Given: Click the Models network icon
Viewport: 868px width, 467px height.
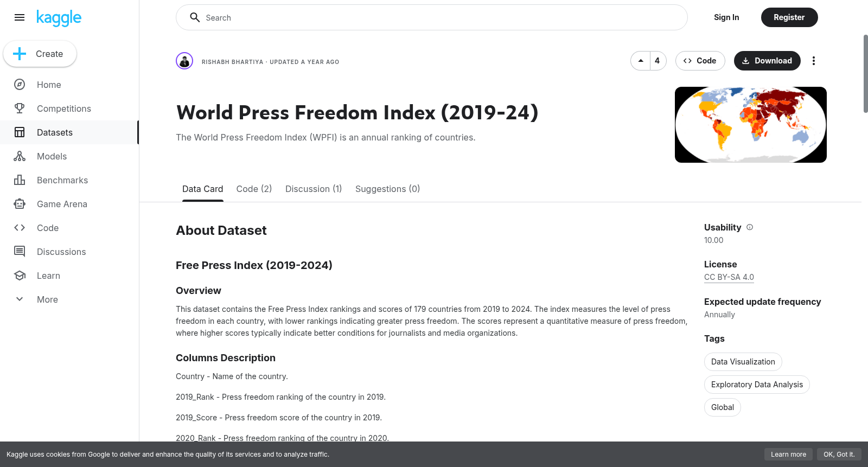Looking at the screenshot, I should click(x=20, y=156).
